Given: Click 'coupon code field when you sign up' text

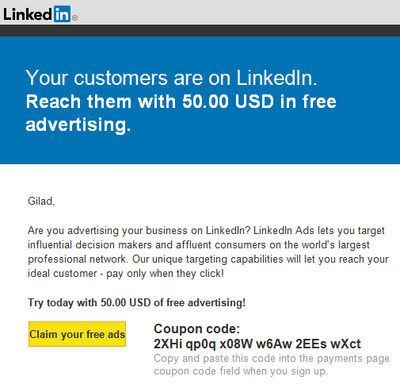Looking at the screenshot, I should [x=241, y=371].
